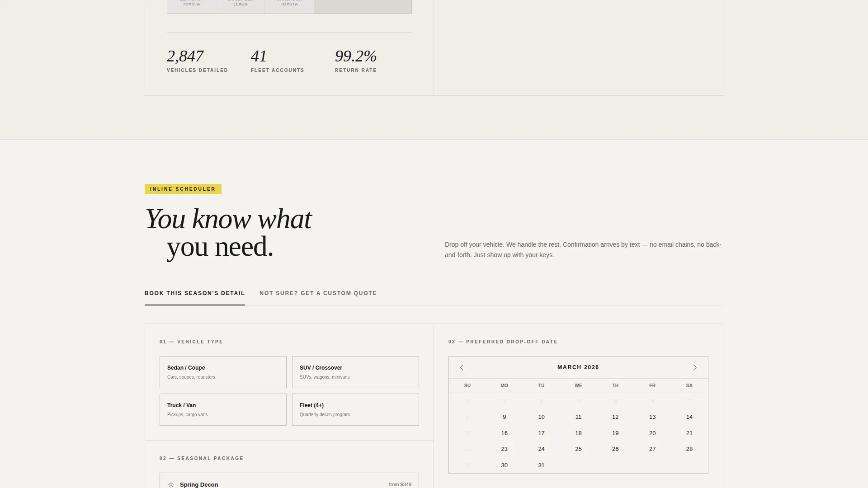Open Book This Season's Detail tab
Image resolution: width=868 pixels, height=488 pixels.
[x=194, y=293]
